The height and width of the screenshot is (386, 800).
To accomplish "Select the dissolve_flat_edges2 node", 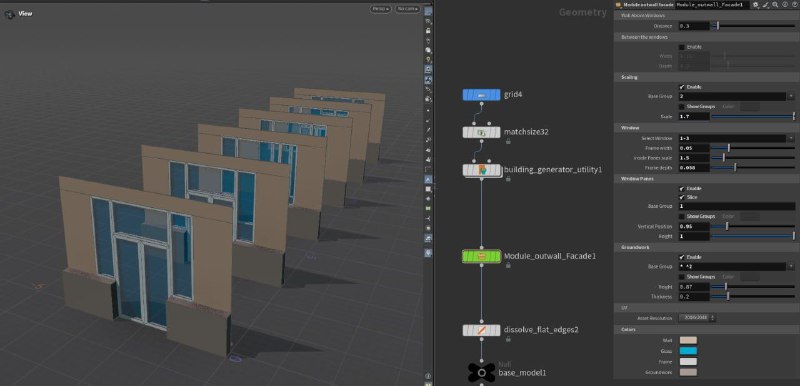I will click(x=481, y=330).
